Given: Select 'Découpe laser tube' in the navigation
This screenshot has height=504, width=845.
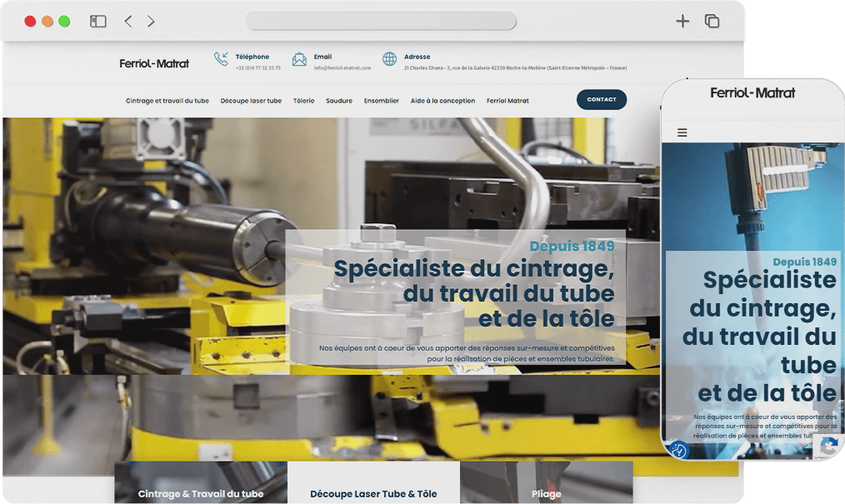Looking at the screenshot, I should [x=251, y=101].
